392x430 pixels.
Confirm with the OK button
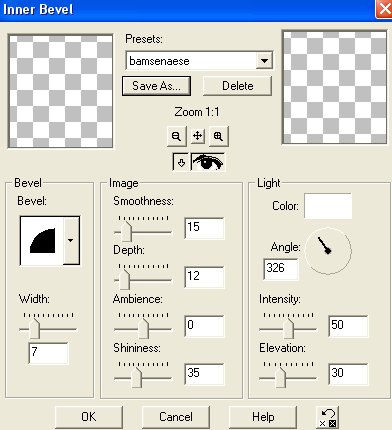(89, 417)
